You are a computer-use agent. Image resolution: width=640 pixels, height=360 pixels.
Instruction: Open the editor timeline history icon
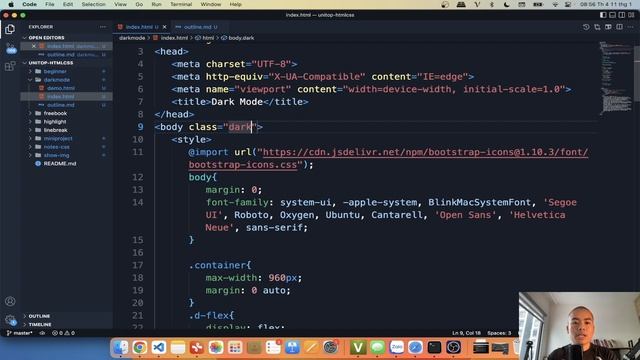(586, 27)
